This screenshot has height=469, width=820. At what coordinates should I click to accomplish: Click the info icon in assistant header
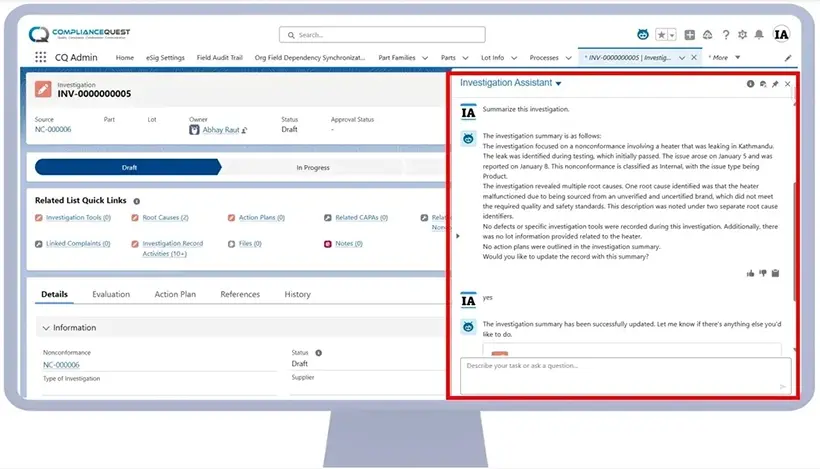click(750, 84)
